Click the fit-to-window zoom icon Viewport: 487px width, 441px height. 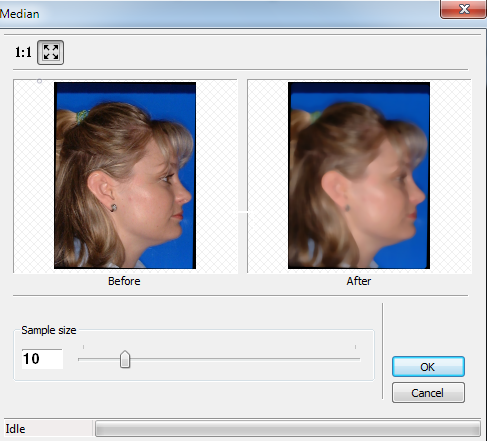[x=51, y=52]
